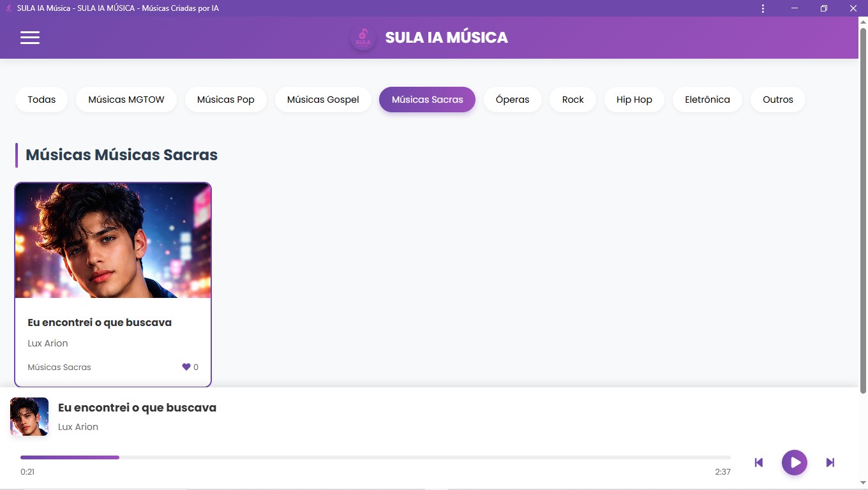
Task: Show Eletrônica songs
Action: coord(707,100)
